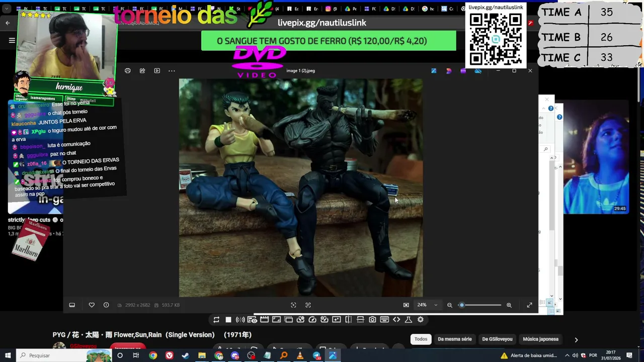Image resolution: width=644 pixels, height=362 pixels.
Task: Click the volume speaker tray icon
Action: [x=575, y=355]
